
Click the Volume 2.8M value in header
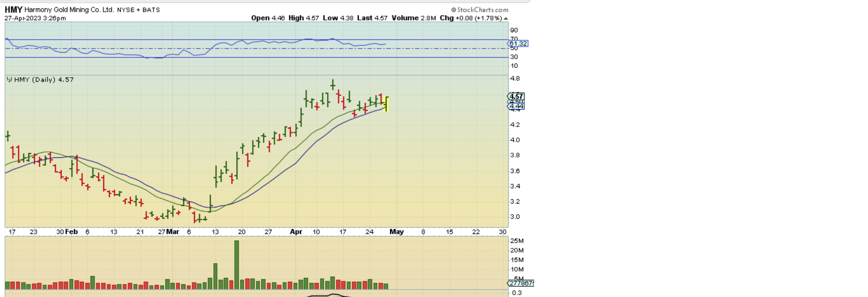pyautogui.click(x=414, y=18)
